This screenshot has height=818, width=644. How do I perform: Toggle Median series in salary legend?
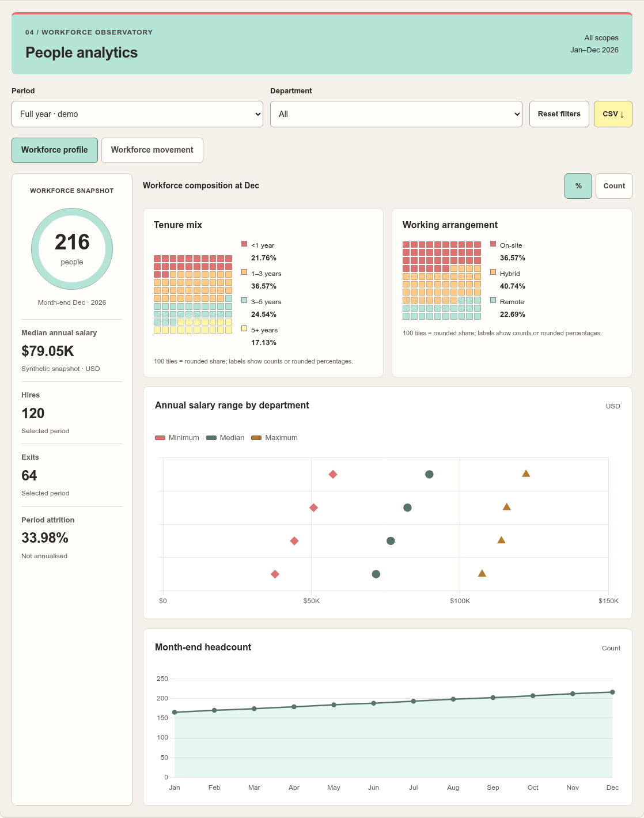pos(225,438)
